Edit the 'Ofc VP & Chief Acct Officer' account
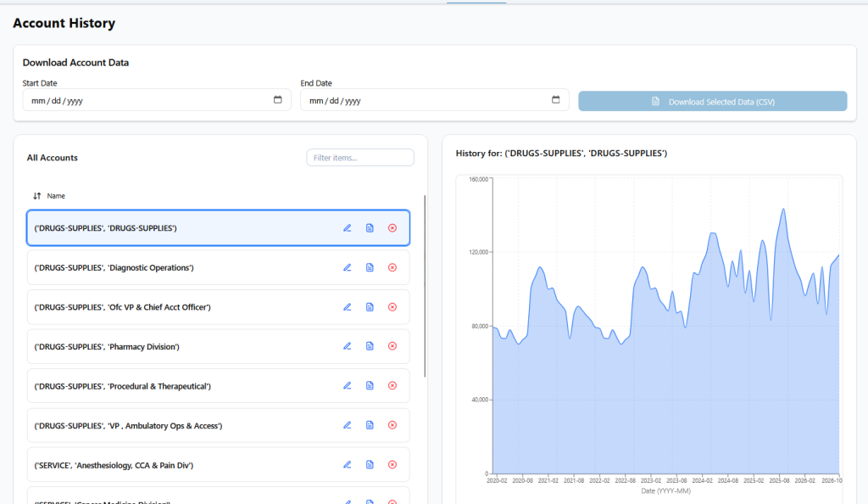868x504 pixels. [x=347, y=307]
